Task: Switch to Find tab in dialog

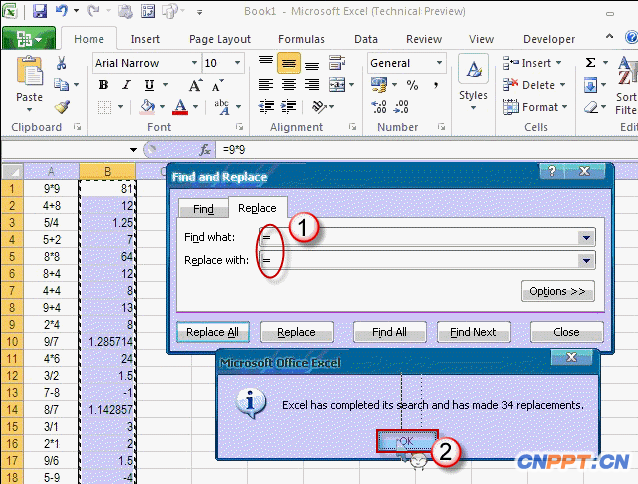Action: coord(203,209)
